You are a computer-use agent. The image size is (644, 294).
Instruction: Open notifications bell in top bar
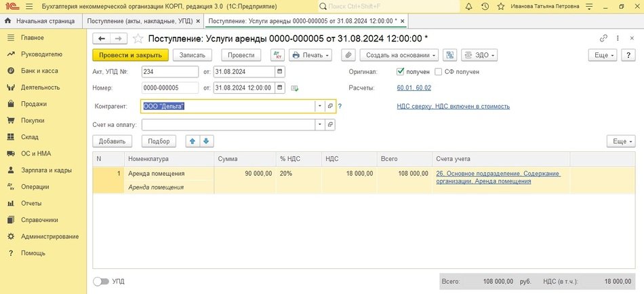pyautogui.click(x=466, y=6)
